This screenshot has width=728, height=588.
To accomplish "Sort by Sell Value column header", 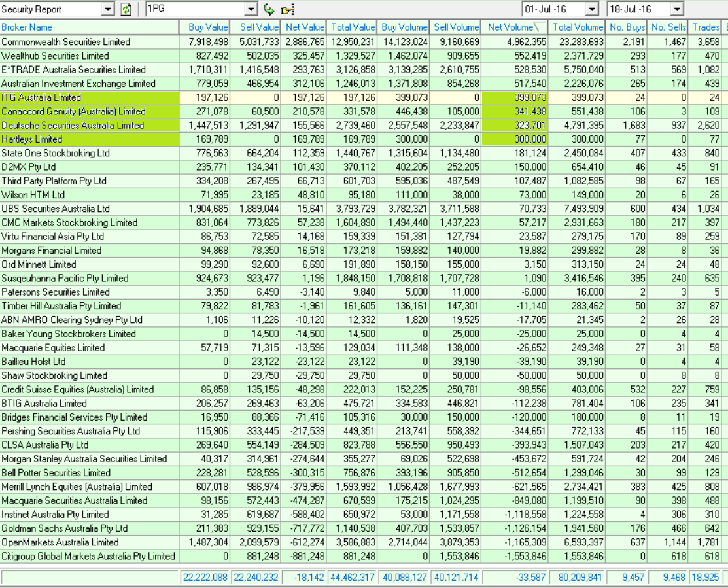I will point(255,27).
